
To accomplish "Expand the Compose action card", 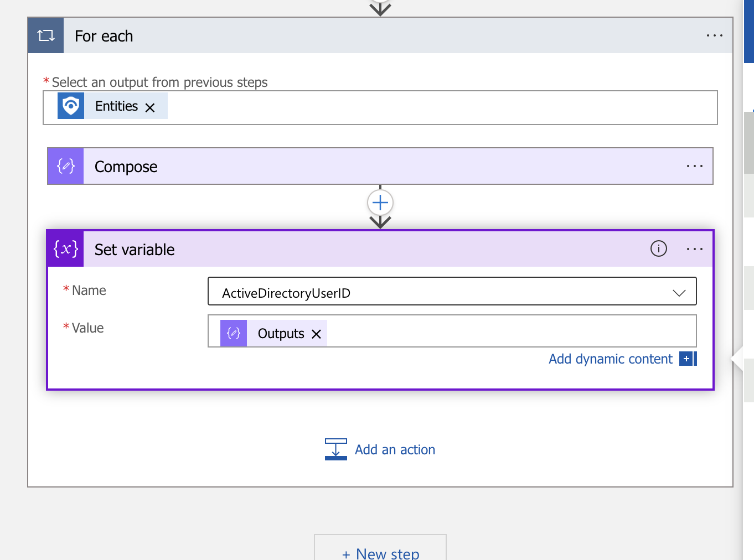I will (x=380, y=166).
